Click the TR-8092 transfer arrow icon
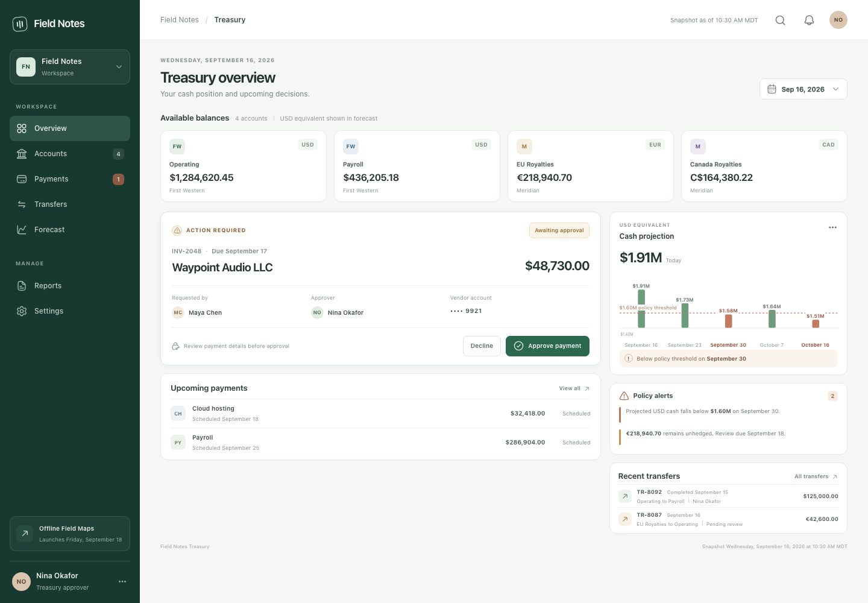The image size is (868, 603). pos(625,496)
